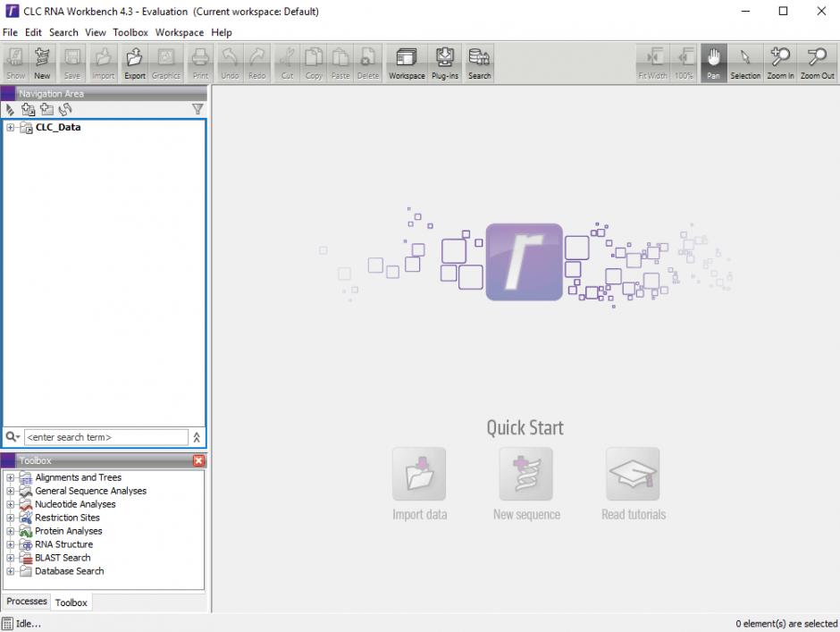Open the Workspace toolbar button
Image resolution: width=840 pixels, height=632 pixels.
tap(407, 63)
